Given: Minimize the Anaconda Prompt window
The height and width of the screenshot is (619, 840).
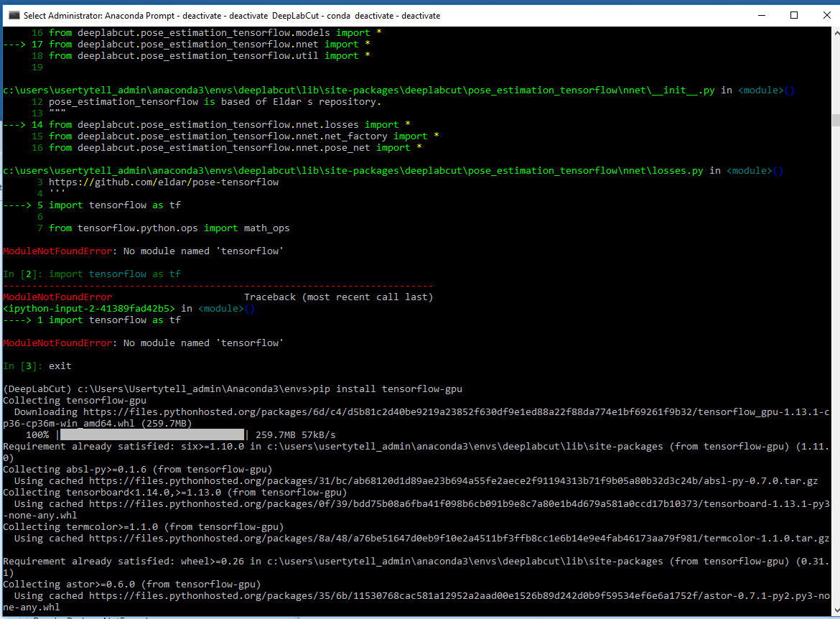Looking at the screenshot, I should click(x=761, y=15).
